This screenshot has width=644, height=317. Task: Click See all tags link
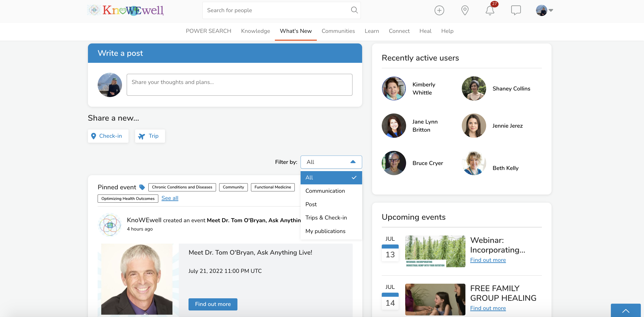(x=170, y=198)
